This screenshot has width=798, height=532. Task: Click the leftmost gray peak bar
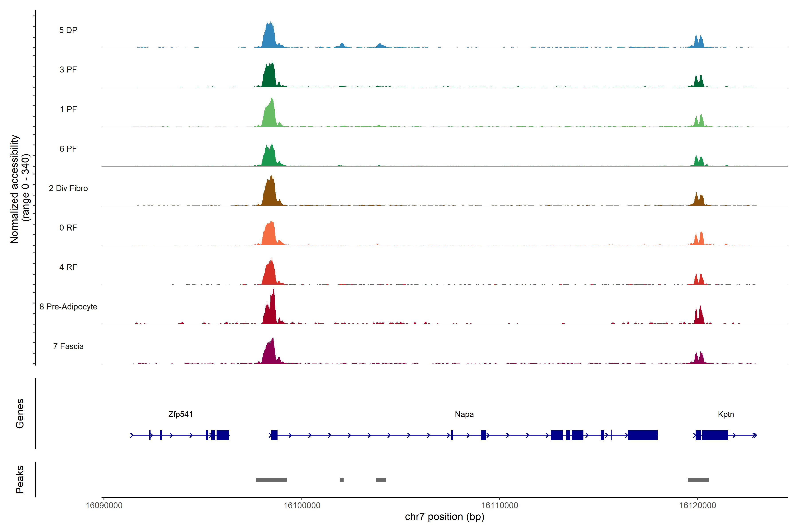(271, 480)
